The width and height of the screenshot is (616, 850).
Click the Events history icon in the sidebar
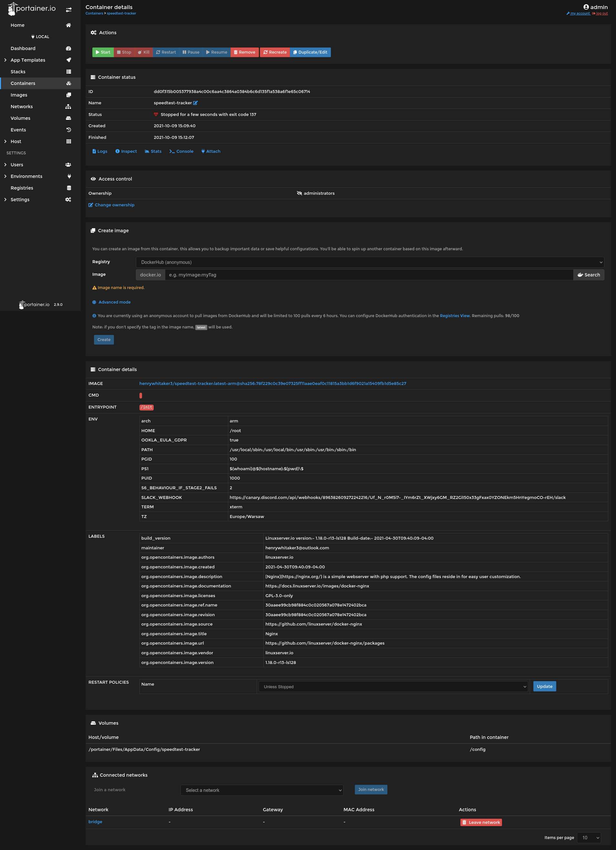(68, 130)
